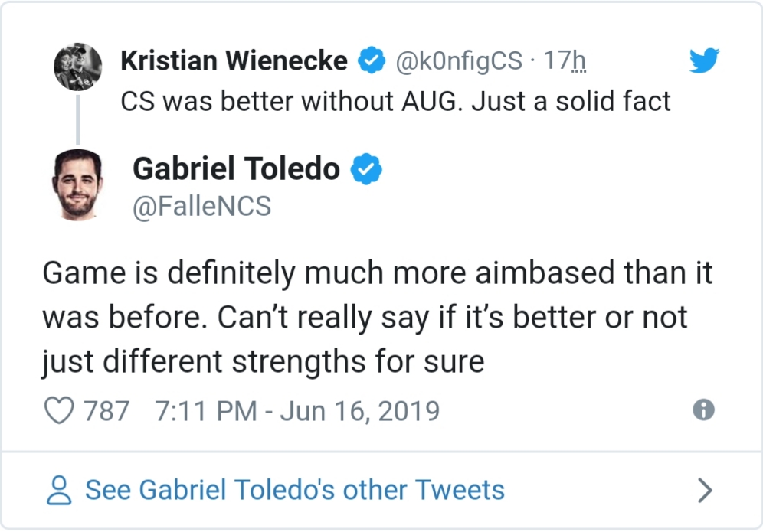
Task: Open Gabriel Toledo's profile picture
Action: [x=77, y=185]
